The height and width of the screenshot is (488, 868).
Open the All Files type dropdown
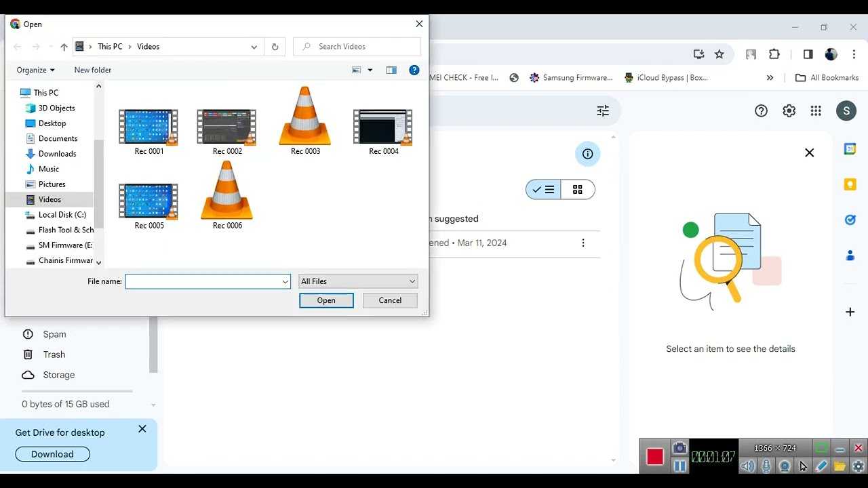[x=358, y=281]
